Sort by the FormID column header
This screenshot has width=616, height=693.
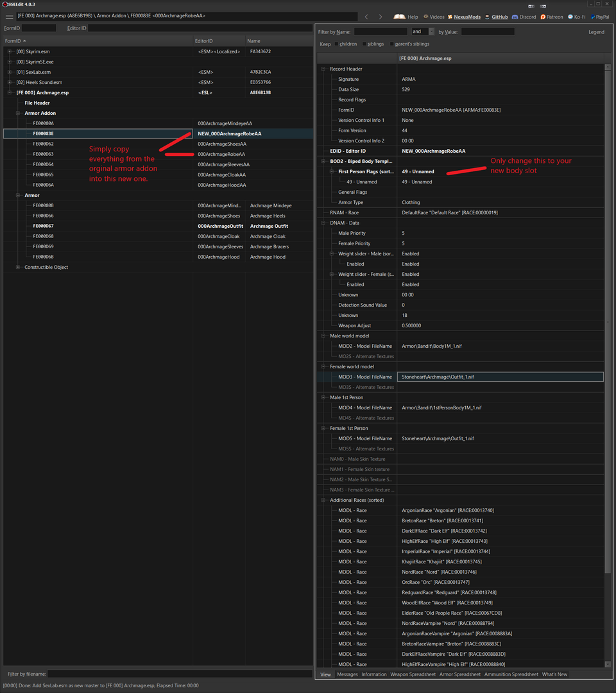(98, 40)
